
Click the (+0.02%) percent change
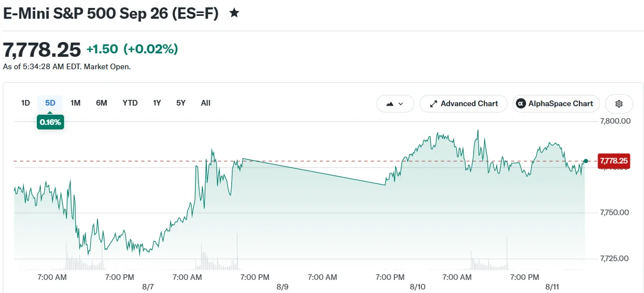click(151, 49)
